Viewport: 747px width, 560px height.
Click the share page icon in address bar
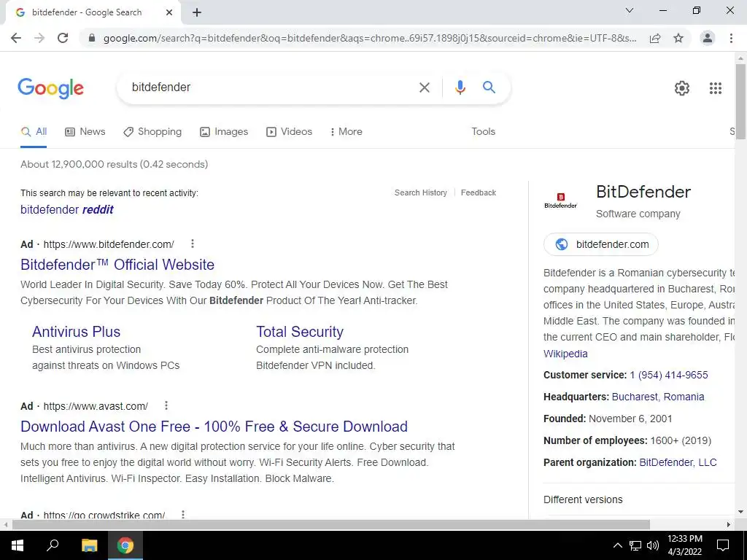pos(655,38)
